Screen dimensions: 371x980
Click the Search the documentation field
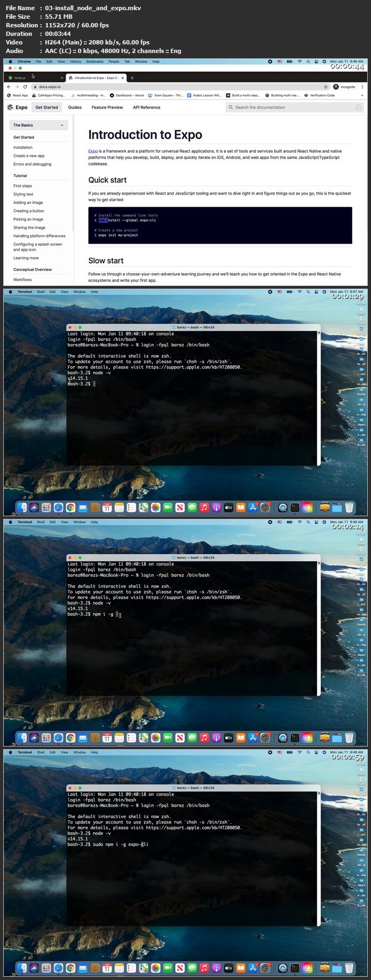click(294, 107)
